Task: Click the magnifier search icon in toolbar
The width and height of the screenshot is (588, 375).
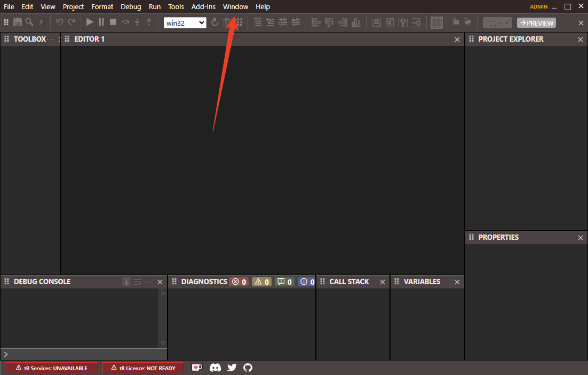Action: point(29,22)
